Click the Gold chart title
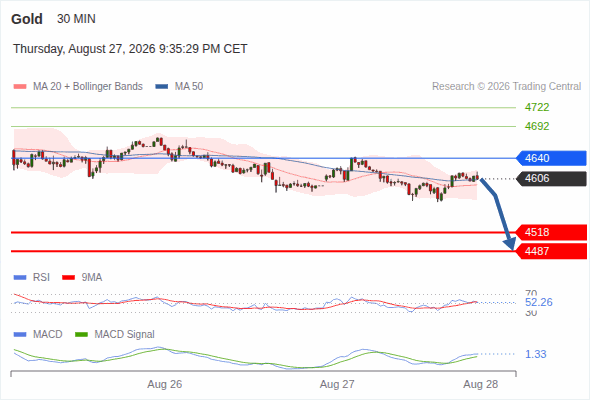The height and width of the screenshot is (400, 590). [x=27, y=19]
